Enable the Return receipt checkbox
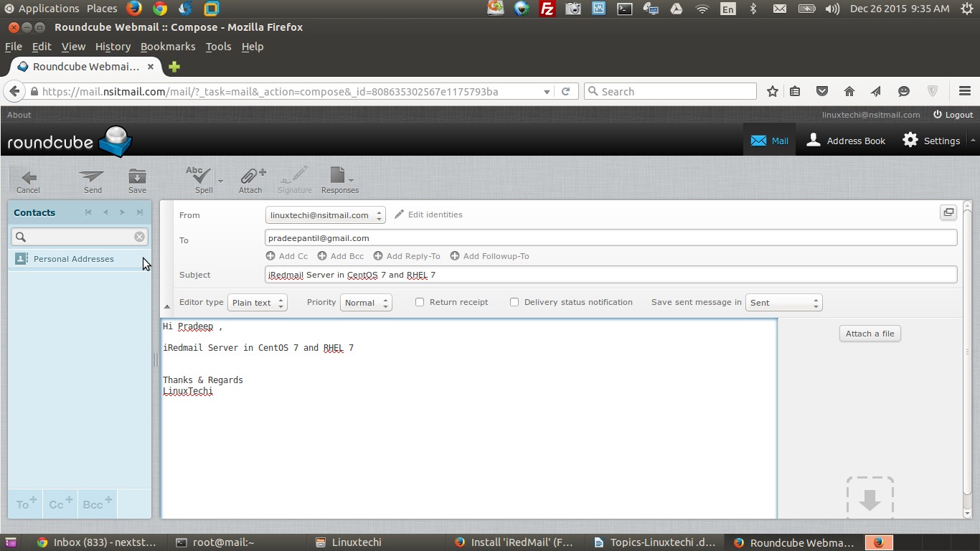The width and height of the screenshot is (980, 551). pos(420,301)
